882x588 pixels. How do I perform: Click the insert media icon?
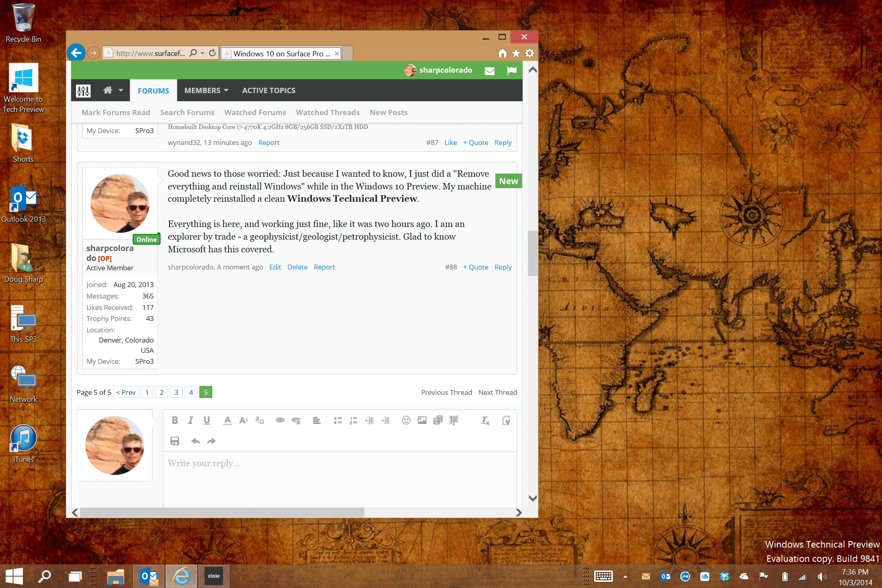[x=438, y=420]
